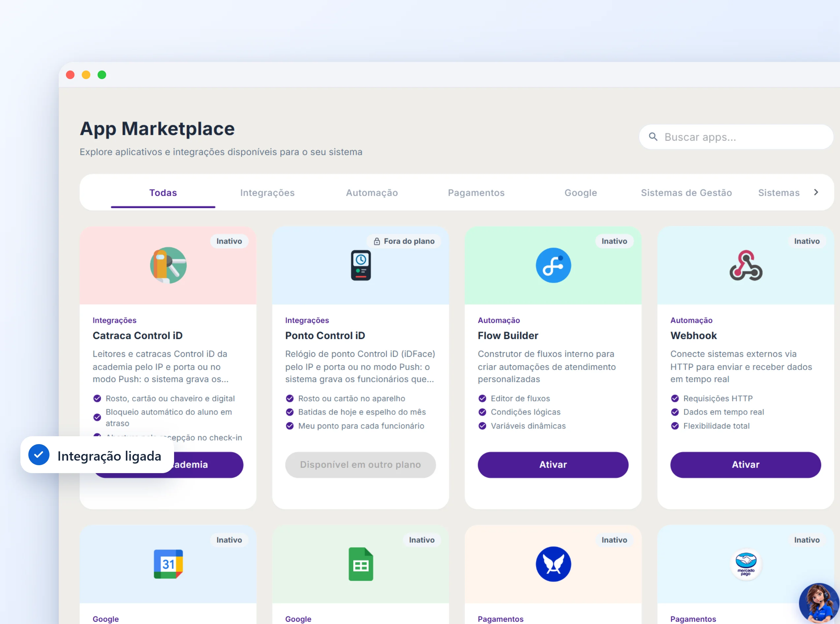840x624 pixels.
Task: Open the Automação tab
Action: 372,193
